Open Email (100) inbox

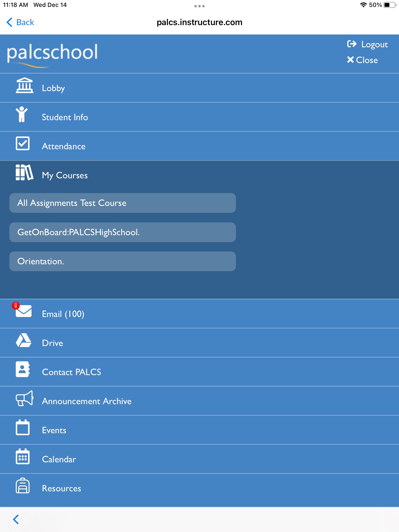pos(199,314)
